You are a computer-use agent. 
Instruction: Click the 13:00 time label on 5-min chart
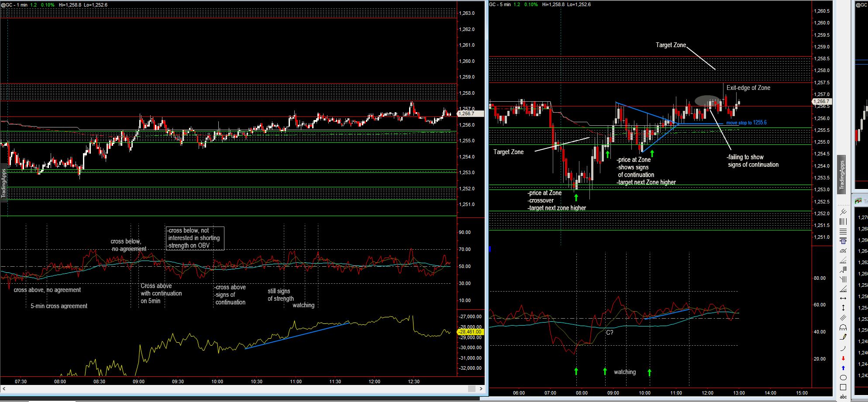738,393
